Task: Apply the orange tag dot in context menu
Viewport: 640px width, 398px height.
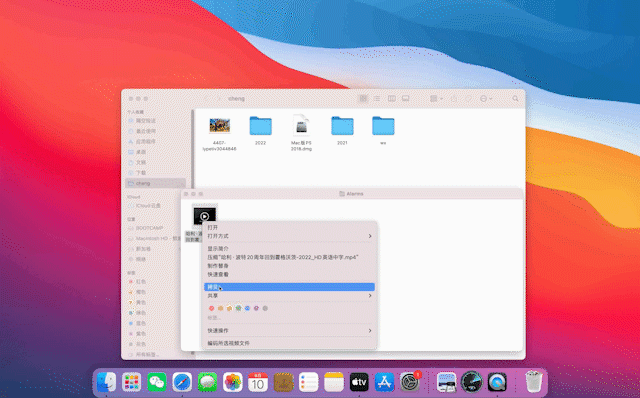Action: (x=220, y=308)
